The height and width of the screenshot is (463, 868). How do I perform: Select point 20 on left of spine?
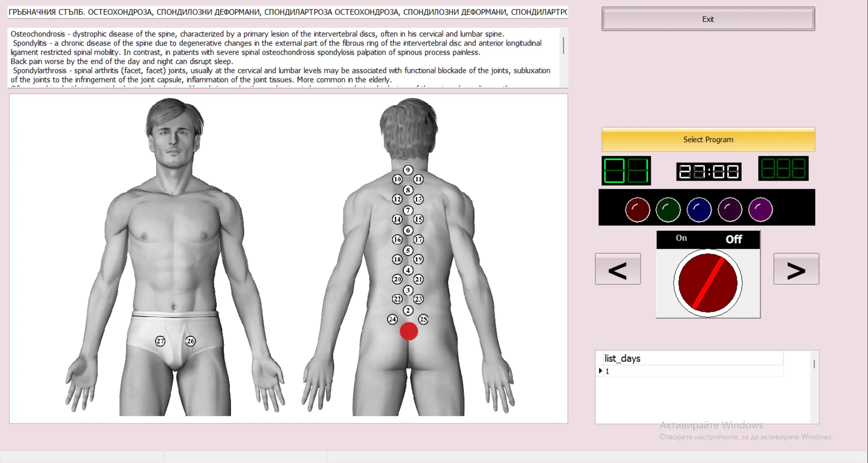(x=397, y=279)
